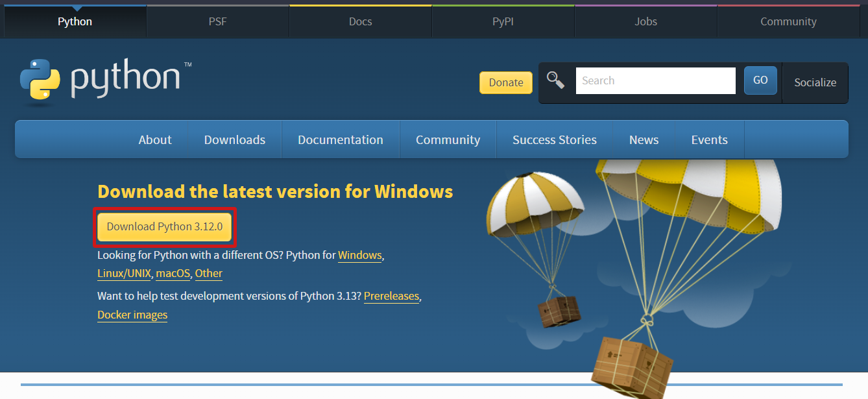This screenshot has width=868, height=399.
Task: Click inside the Search input field
Action: pyautogui.click(x=655, y=80)
